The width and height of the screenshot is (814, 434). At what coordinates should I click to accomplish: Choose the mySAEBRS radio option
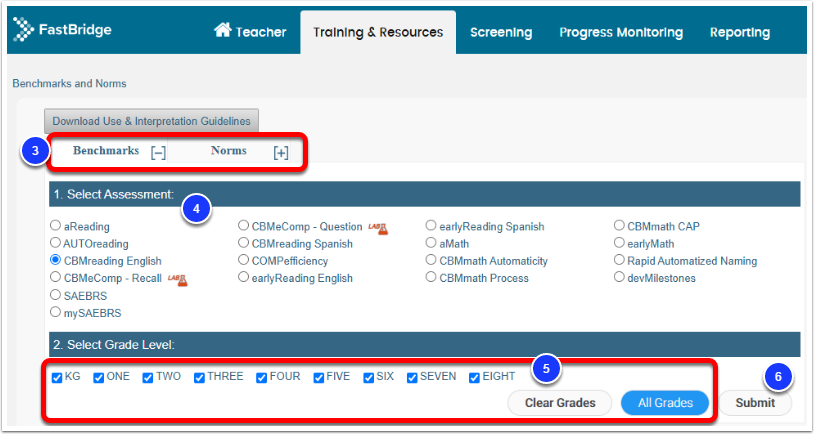point(55,311)
